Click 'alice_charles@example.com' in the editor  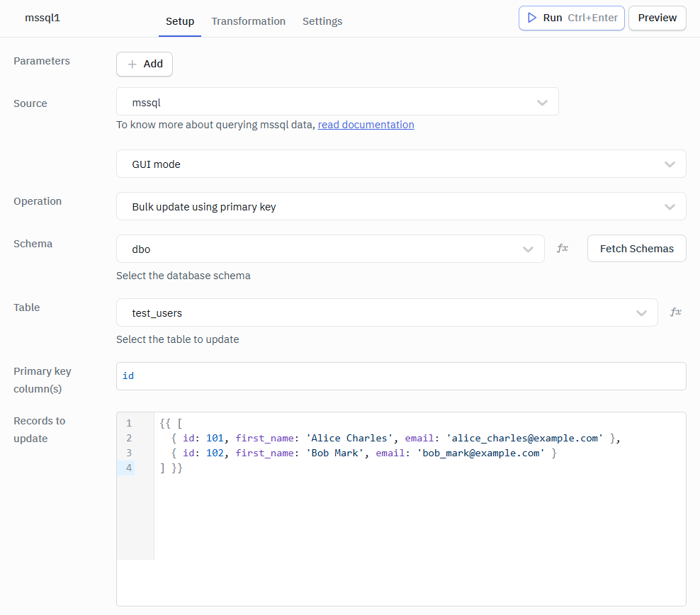524,439
